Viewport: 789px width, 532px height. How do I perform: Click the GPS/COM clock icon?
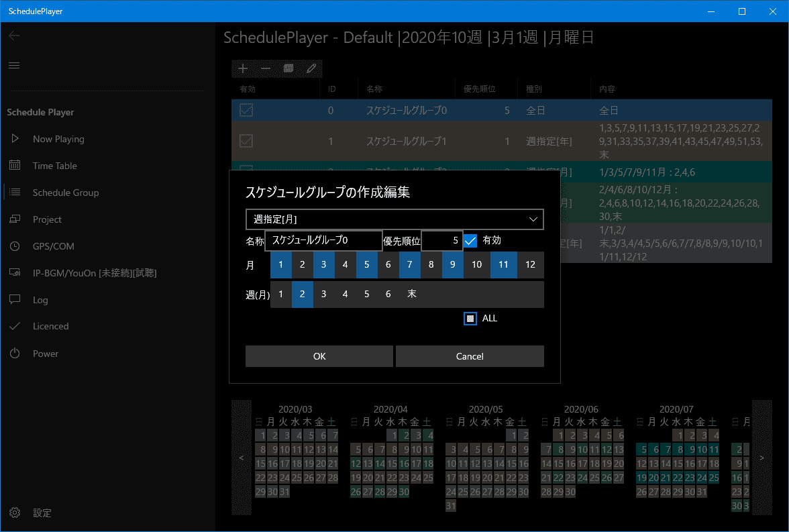tap(15, 246)
